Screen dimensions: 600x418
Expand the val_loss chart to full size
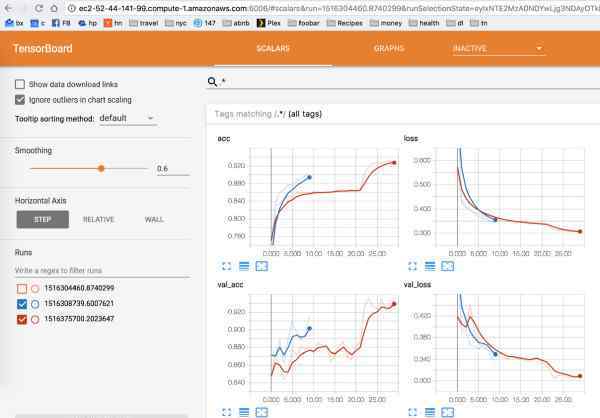(x=412, y=412)
